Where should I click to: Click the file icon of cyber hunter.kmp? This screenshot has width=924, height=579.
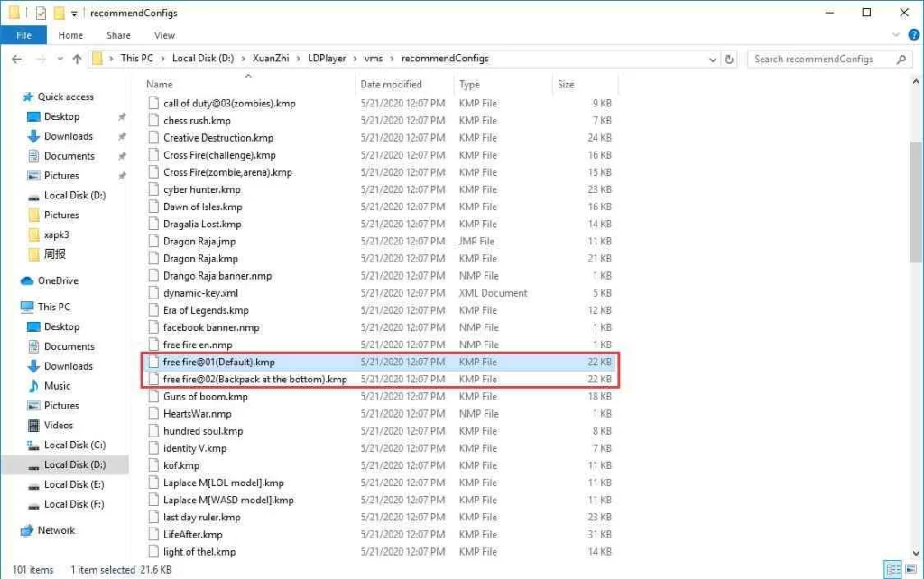pyautogui.click(x=153, y=189)
